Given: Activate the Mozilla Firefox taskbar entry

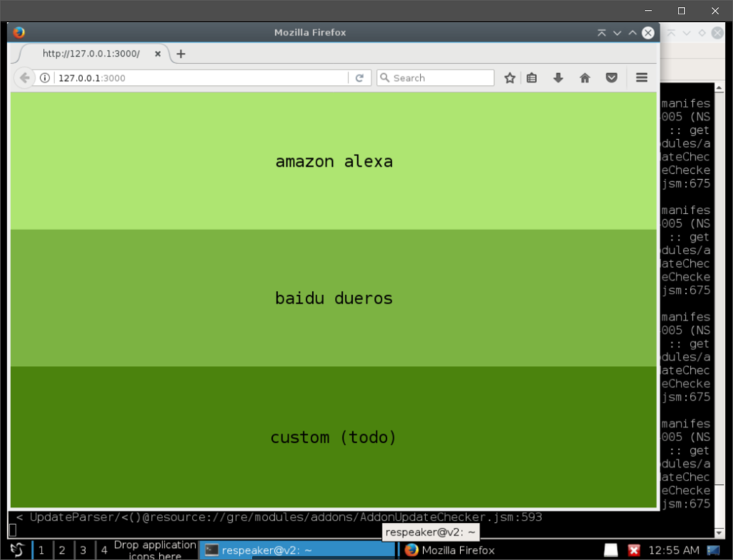Looking at the screenshot, I should (x=450, y=550).
